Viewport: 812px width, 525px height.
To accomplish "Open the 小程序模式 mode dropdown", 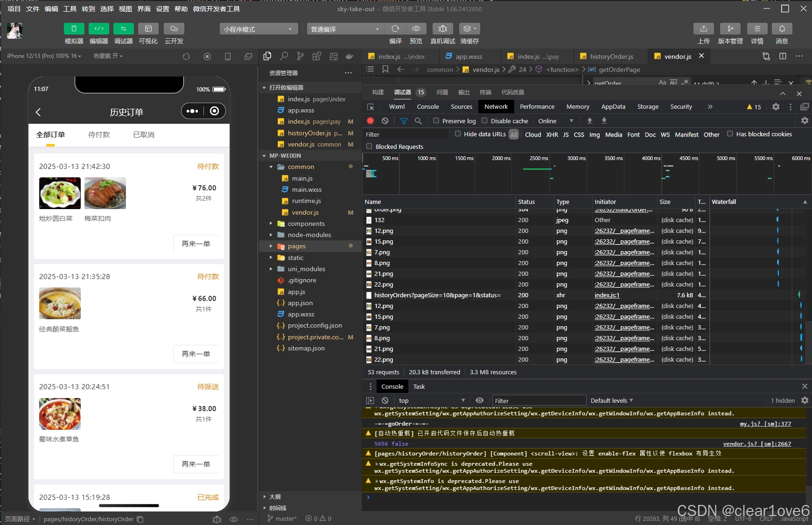I will [259, 29].
